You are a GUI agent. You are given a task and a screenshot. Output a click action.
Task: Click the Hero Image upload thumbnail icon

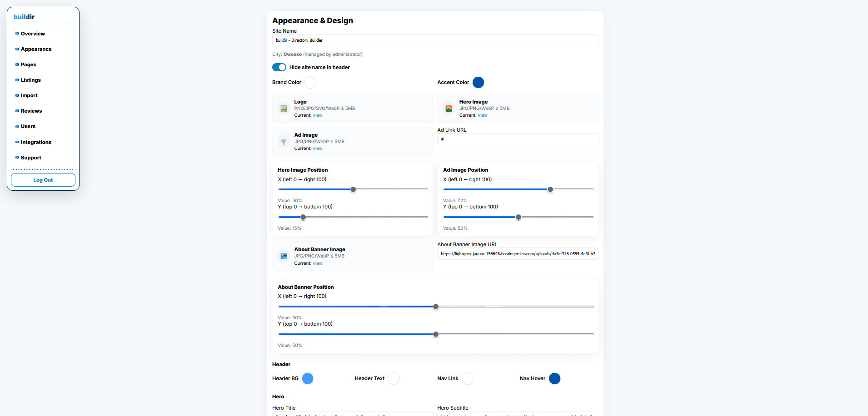click(x=449, y=109)
